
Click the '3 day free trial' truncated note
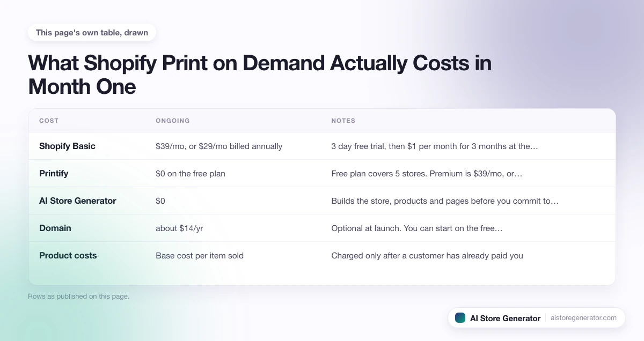pyautogui.click(x=435, y=146)
